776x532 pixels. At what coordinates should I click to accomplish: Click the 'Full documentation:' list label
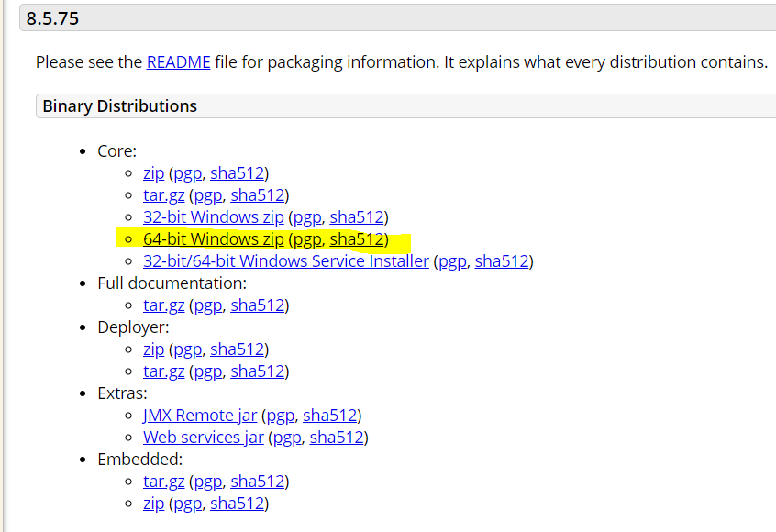(172, 283)
